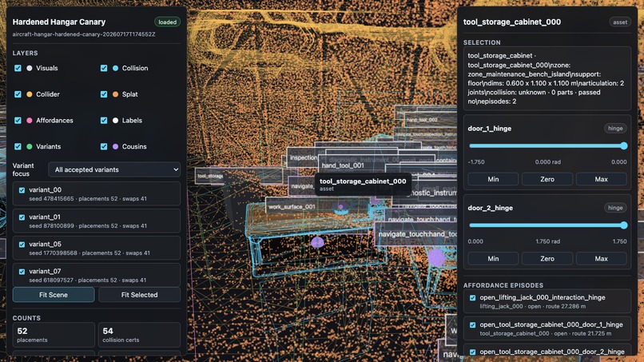Image resolution: width=644 pixels, height=362 pixels.
Task: Toggle open_tool_storage_cabinet_000_door_2_hinge episode checkbox
Action: tap(472, 352)
